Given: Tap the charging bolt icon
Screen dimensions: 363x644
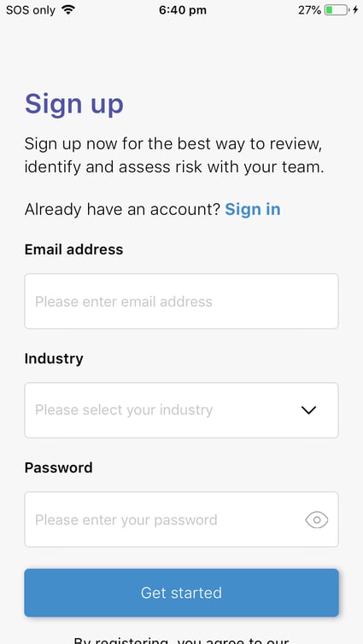Looking at the screenshot, I should pyautogui.click(x=355, y=10).
